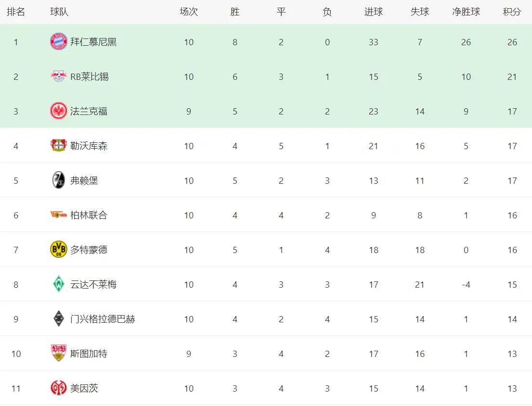The width and height of the screenshot is (532, 406).
Task: Sort by the 净胜球 column header
Action: click(466, 12)
